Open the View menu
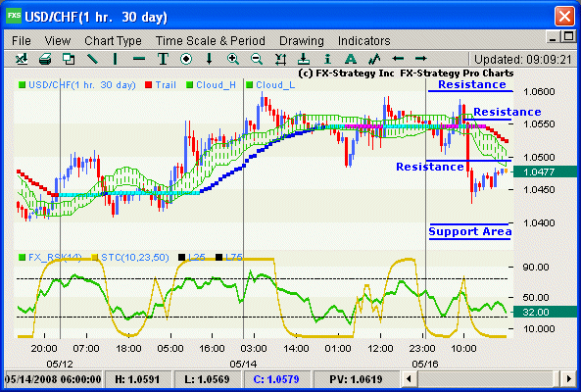The image size is (581, 392). click(58, 41)
